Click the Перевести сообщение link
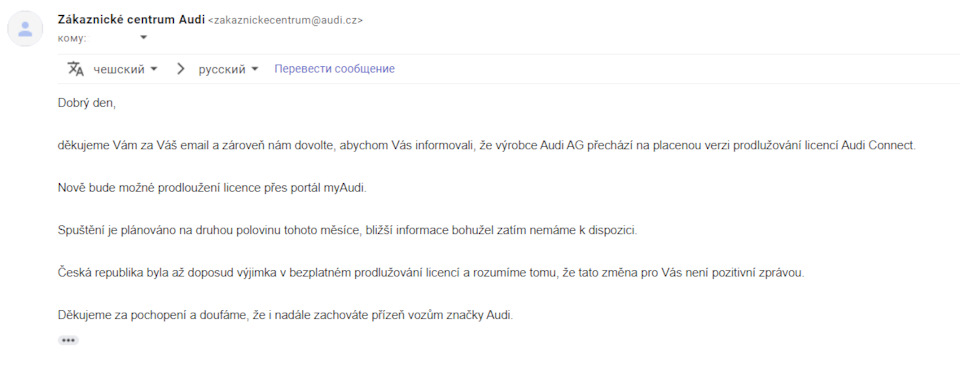Viewport: 960px width, 386px height. click(334, 69)
